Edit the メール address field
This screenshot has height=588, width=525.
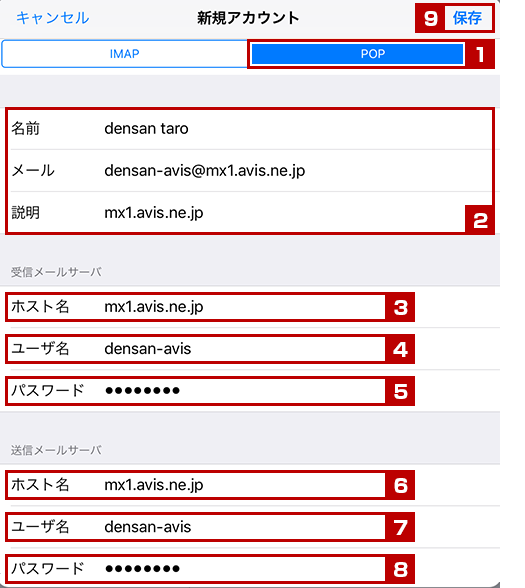[x=249, y=171]
